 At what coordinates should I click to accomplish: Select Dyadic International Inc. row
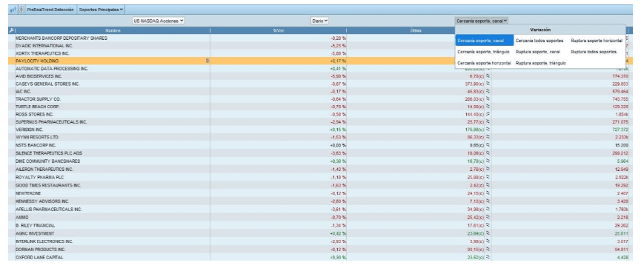pyautogui.click(x=320, y=46)
